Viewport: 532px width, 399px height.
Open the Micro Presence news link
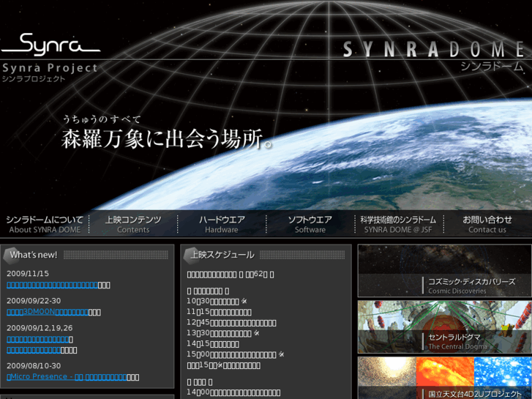click(x=67, y=377)
